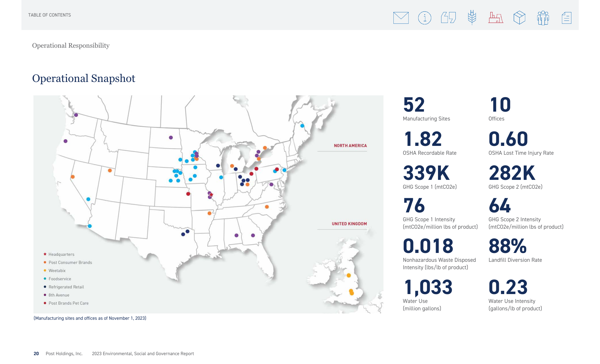Select the '64' Scope 2 Intensity figure
This screenshot has width=600, height=364.
coord(500,206)
